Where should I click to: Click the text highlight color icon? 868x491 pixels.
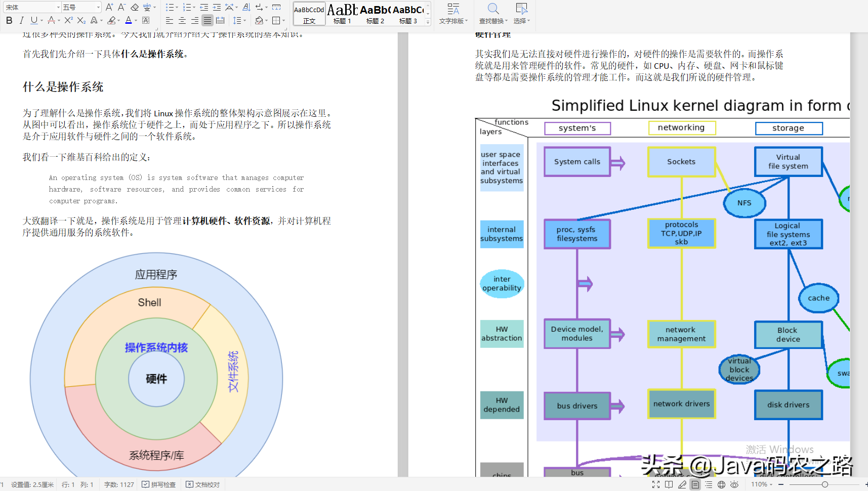point(111,21)
